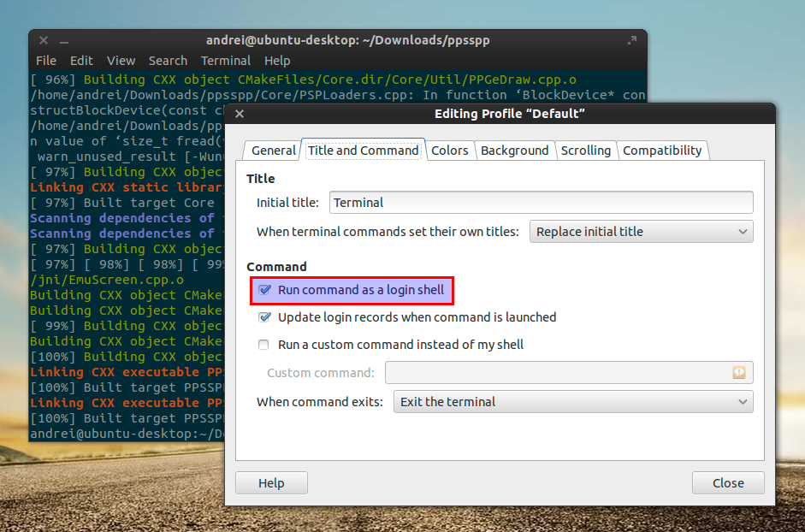
Task: Open the Edit menu in the terminal
Action: tap(81, 61)
